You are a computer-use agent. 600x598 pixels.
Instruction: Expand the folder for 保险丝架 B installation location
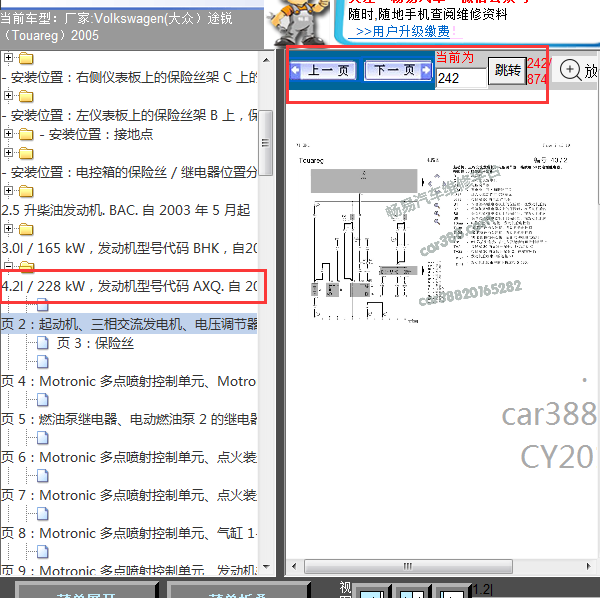(x=8, y=96)
